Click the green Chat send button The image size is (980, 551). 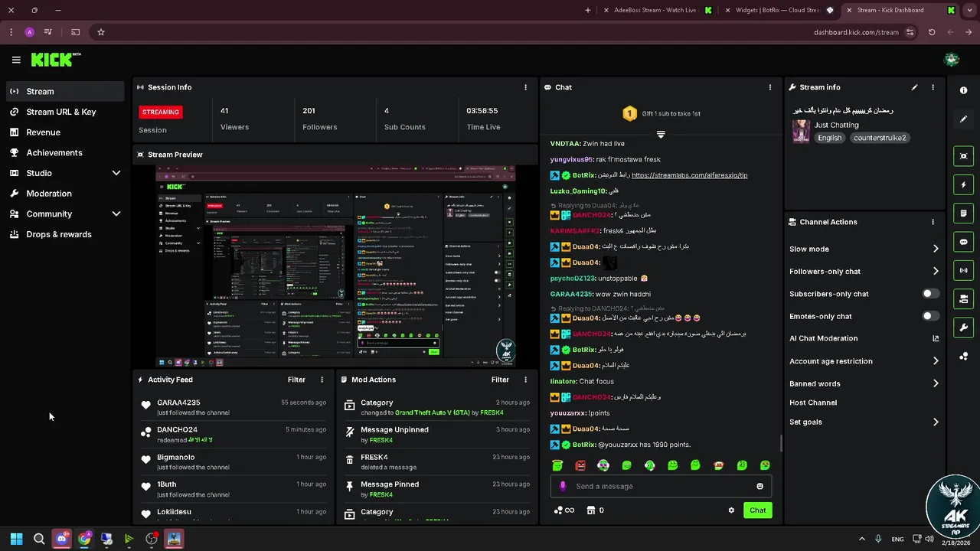(x=757, y=510)
